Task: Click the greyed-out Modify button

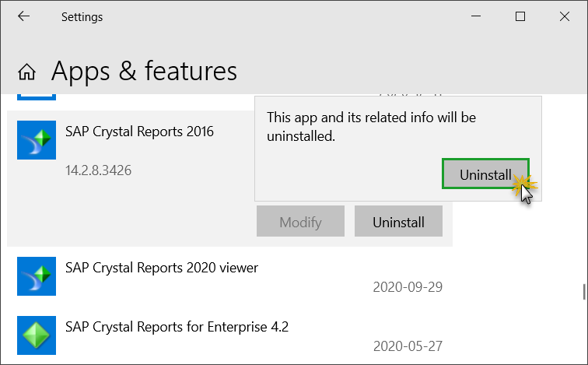Action: click(x=300, y=221)
